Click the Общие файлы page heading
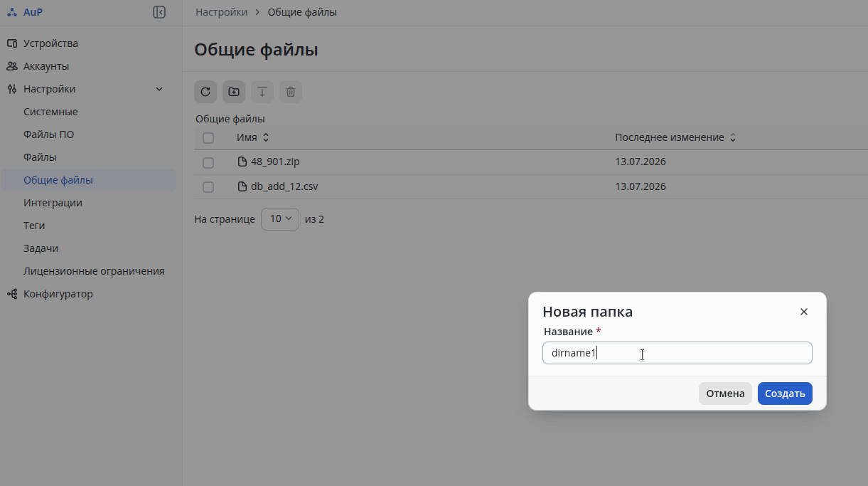This screenshot has width=868, height=486. point(256,50)
